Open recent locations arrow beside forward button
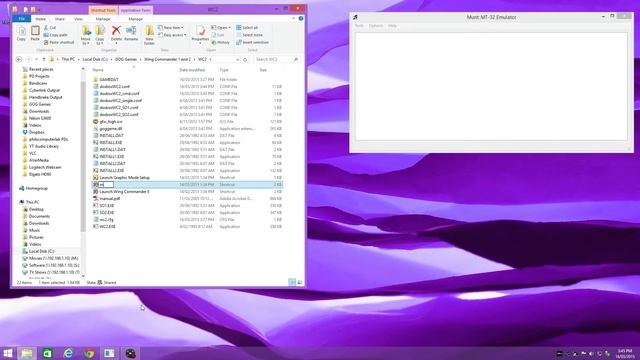Screen dimensions: 640x360 (x=36, y=59)
